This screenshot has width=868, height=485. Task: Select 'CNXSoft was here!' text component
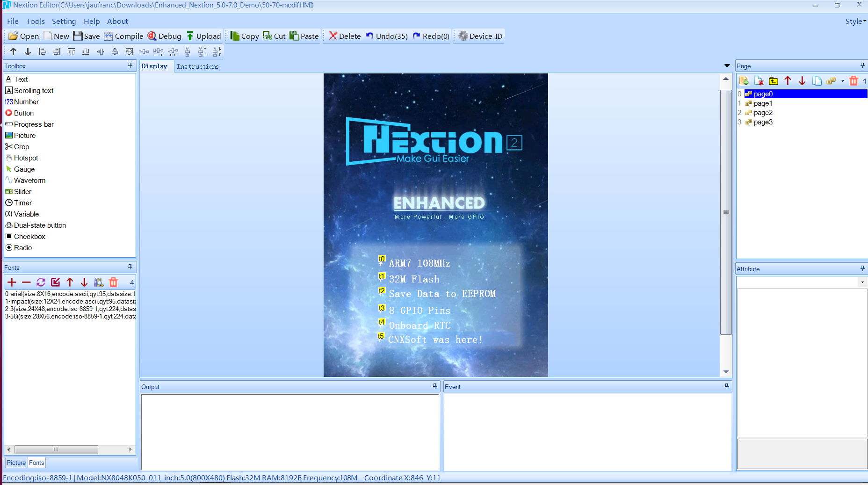pos(435,340)
